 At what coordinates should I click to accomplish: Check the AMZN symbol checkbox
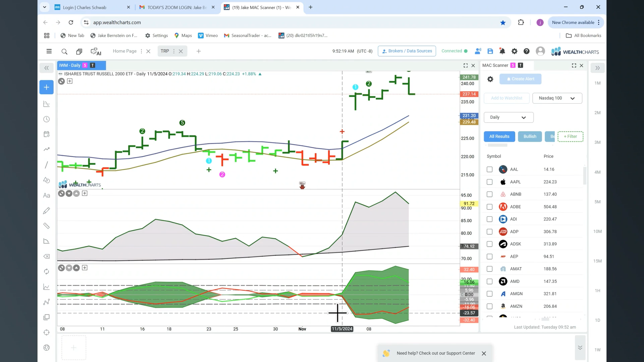point(490,306)
